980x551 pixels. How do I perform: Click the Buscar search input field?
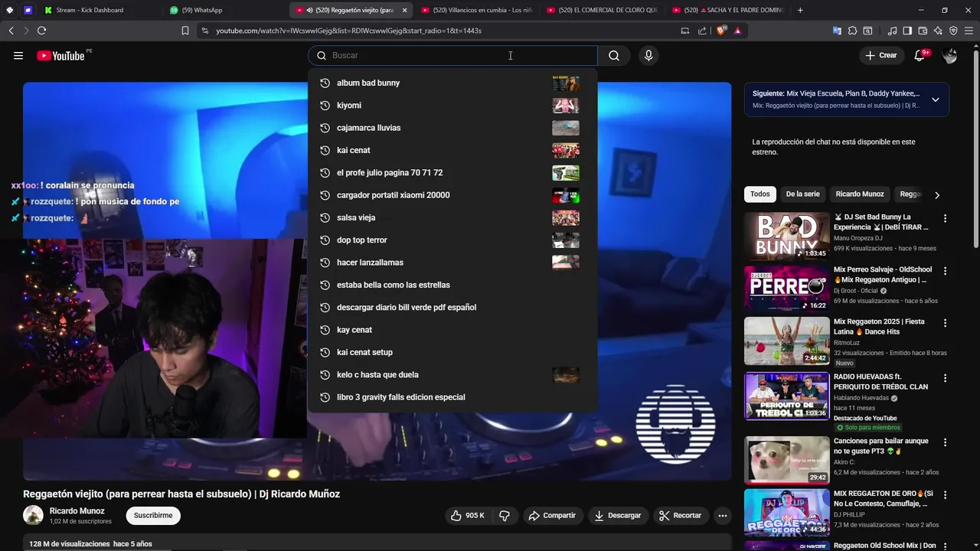click(x=452, y=55)
